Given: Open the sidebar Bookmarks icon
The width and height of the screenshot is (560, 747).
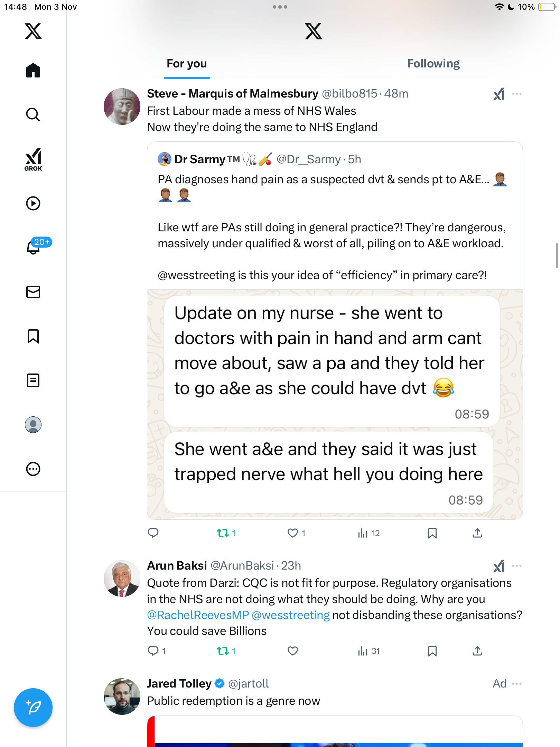Looking at the screenshot, I should pyautogui.click(x=33, y=336).
